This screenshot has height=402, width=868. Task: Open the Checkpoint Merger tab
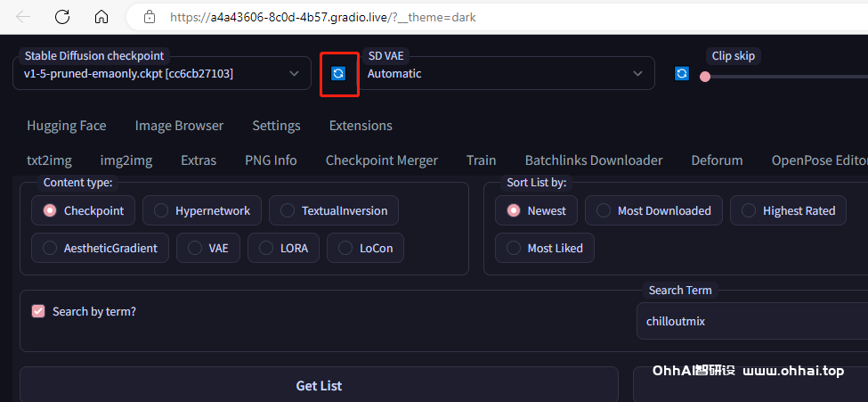[x=381, y=160]
